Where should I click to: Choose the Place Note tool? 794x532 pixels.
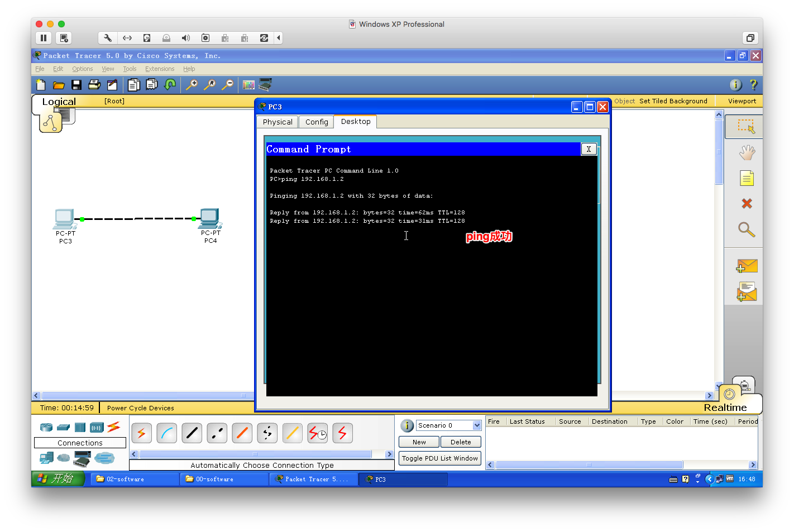(x=747, y=178)
